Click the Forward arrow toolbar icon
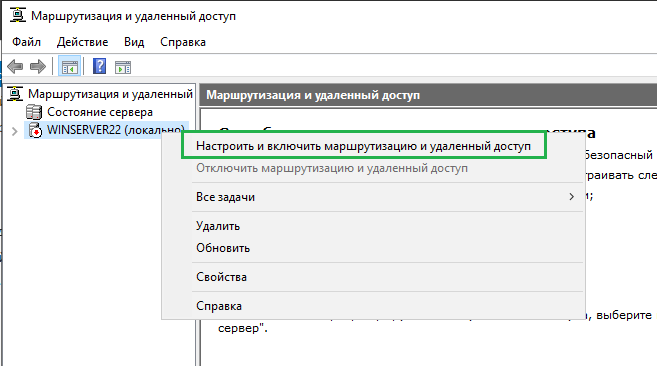Screen dimensions: 657x366 (x=38, y=66)
